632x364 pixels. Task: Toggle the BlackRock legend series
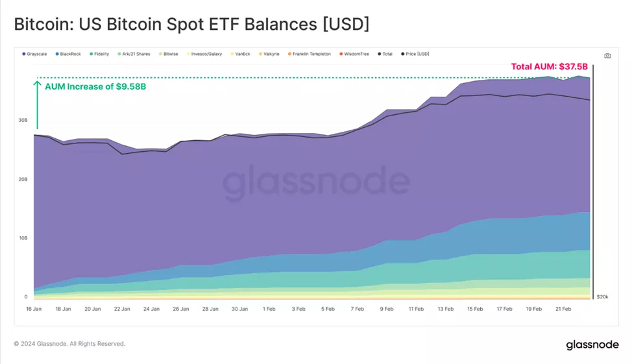pos(68,54)
